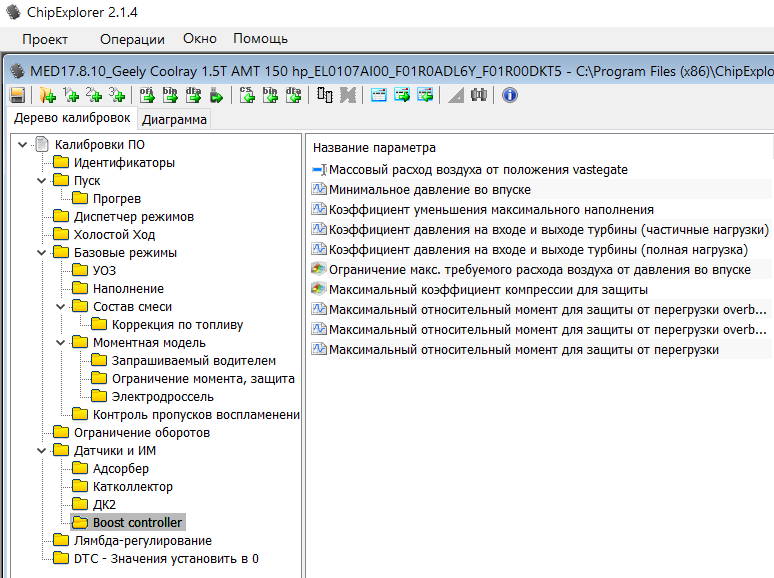Open the Операции menu

pos(132,39)
